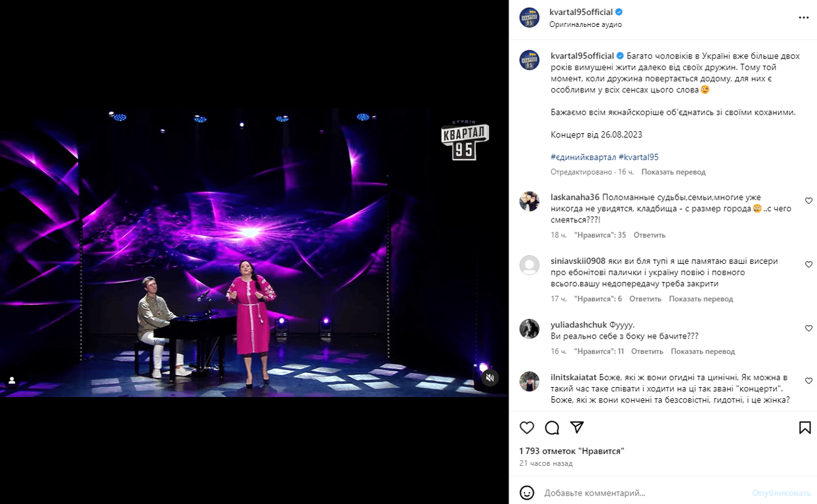Viewport: 817px width, 504px height.
Task: Unmute the video sound
Action: (490, 377)
